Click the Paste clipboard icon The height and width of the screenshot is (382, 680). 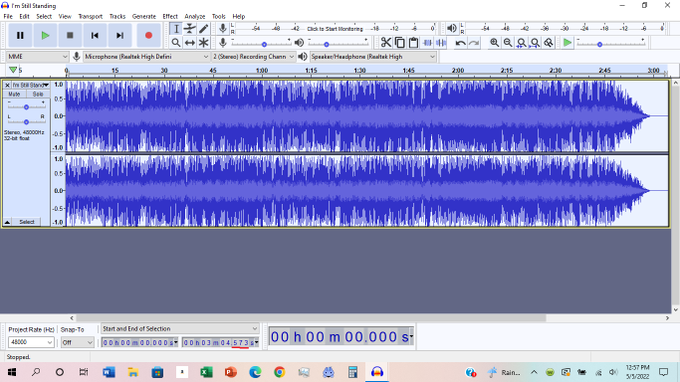pyautogui.click(x=413, y=42)
